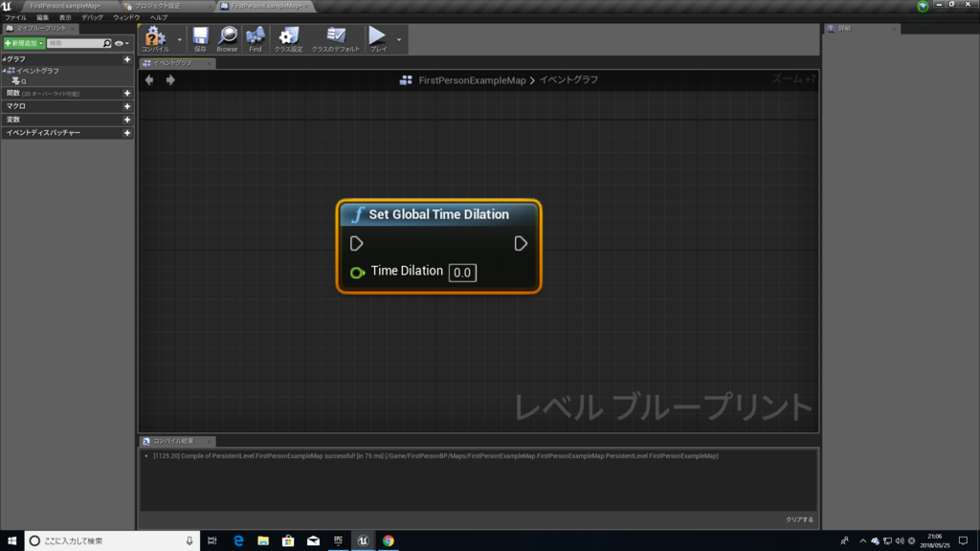Click Clear in the compiler results panel

pyautogui.click(x=799, y=519)
